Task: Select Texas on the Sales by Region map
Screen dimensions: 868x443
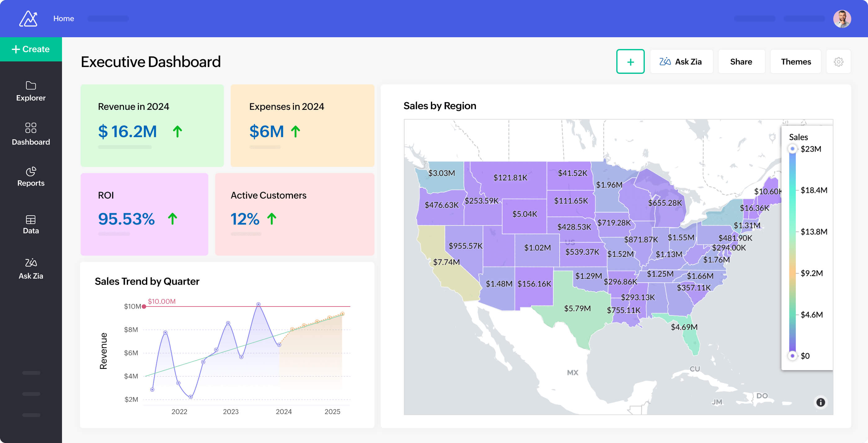Action: click(x=578, y=308)
